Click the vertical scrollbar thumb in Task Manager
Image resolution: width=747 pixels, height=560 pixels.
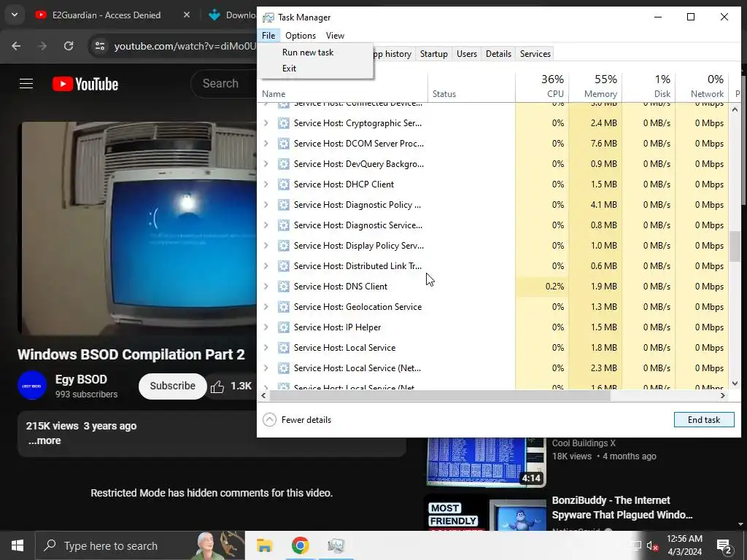pos(735,246)
